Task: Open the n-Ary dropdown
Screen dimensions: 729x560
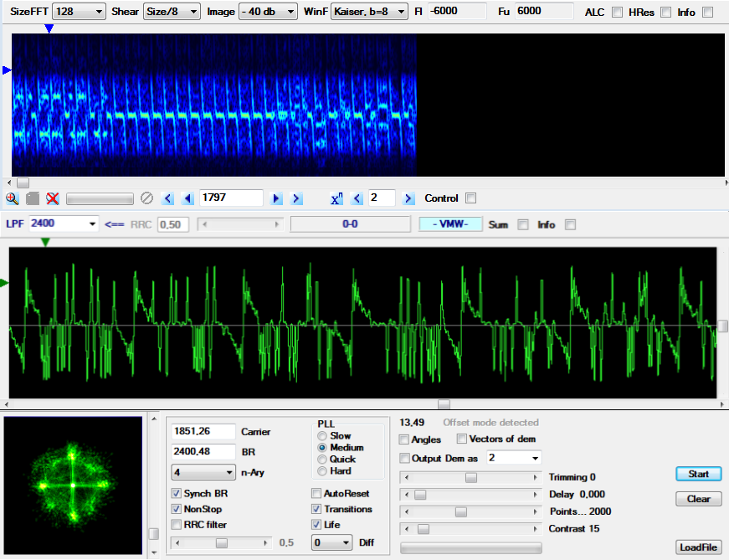Action: tap(203, 473)
